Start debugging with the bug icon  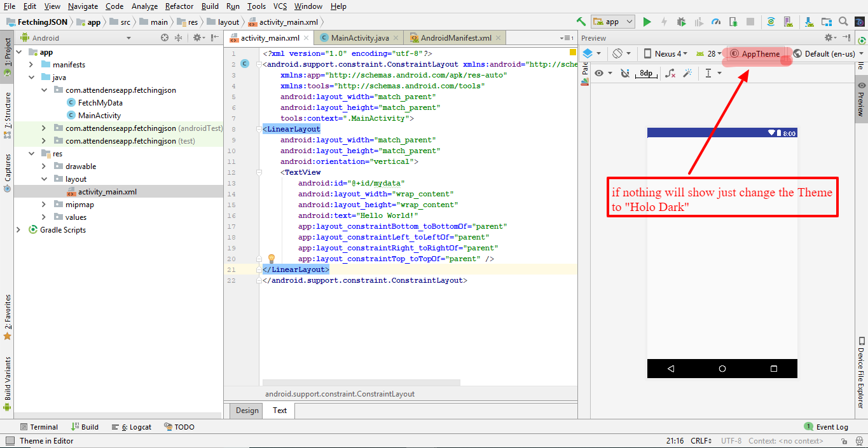click(682, 22)
